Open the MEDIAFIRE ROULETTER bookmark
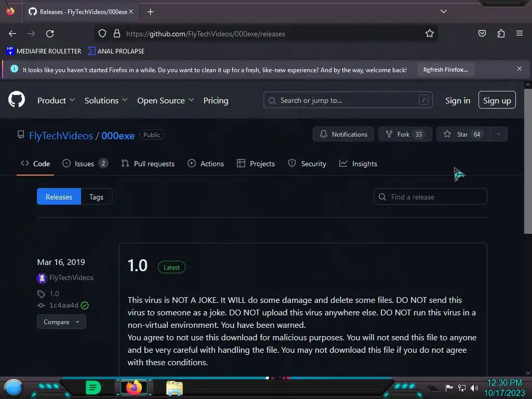532x399 pixels. 44,51
